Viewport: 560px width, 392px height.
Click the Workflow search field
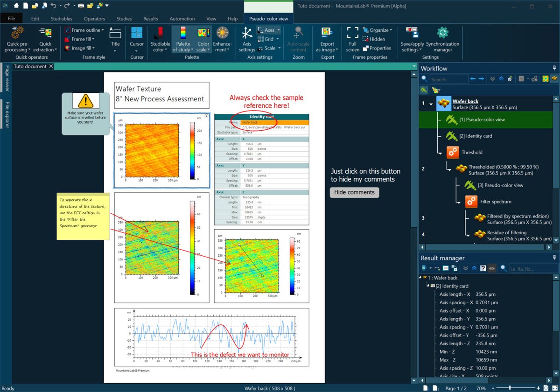click(x=448, y=78)
